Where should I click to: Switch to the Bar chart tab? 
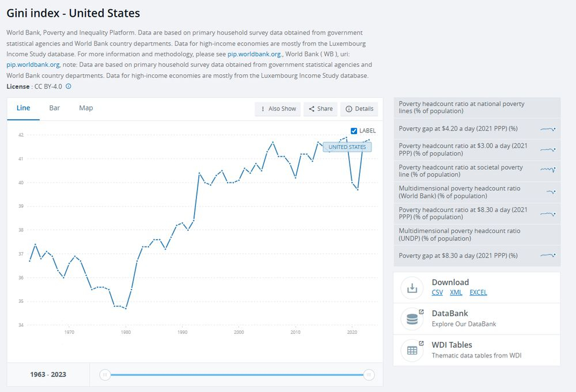tap(55, 108)
